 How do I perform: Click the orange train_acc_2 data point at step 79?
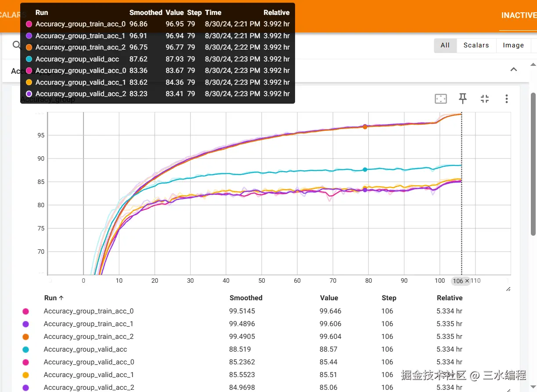pos(365,127)
